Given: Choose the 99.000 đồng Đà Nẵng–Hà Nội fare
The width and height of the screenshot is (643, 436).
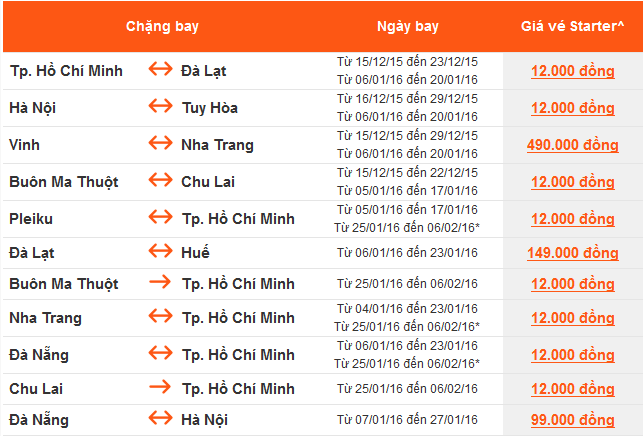Looking at the screenshot, I should point(572,420).
